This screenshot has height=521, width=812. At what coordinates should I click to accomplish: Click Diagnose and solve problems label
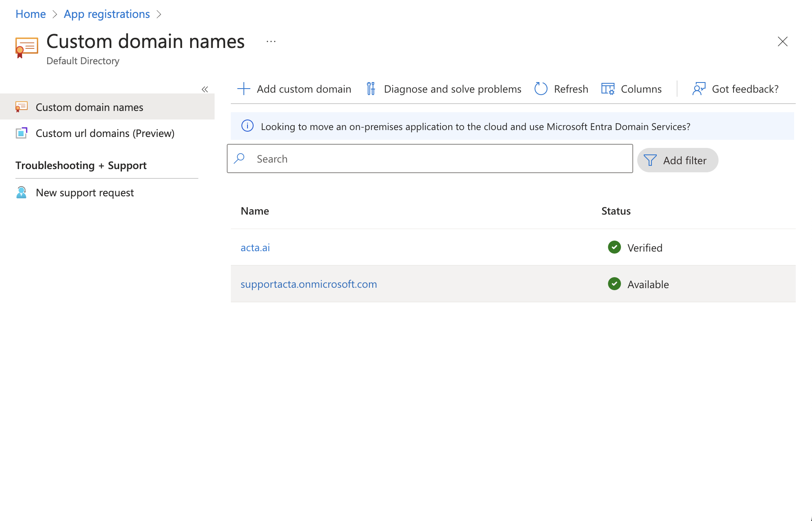tap(452, 89)
